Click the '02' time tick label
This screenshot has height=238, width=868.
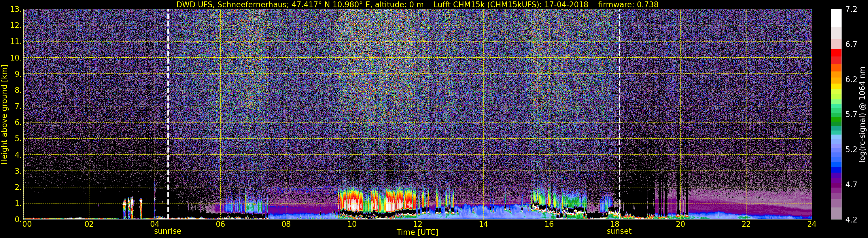(89, 224)
